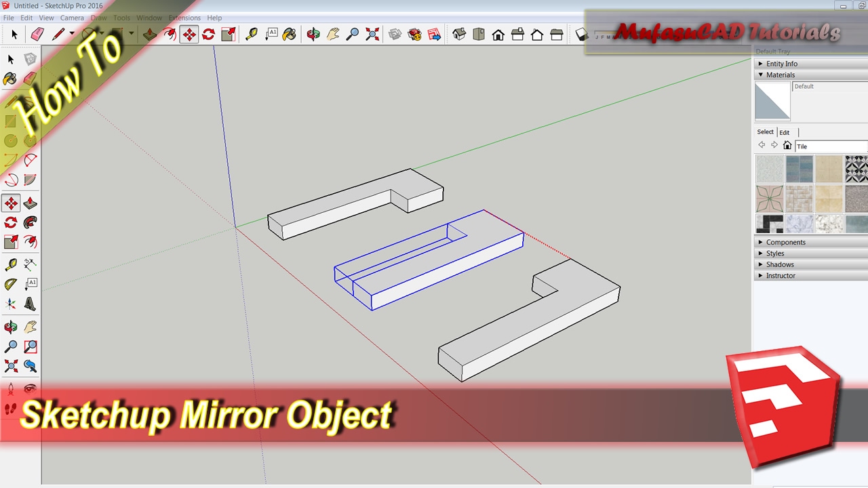Open the Camera menu
Viewport: 868px width, 488px height.
(72, 18)
